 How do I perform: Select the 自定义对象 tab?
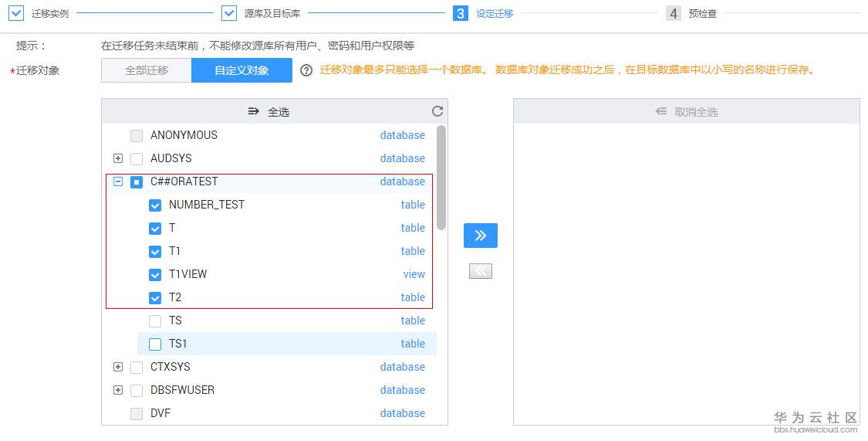[x=242, y=70]
